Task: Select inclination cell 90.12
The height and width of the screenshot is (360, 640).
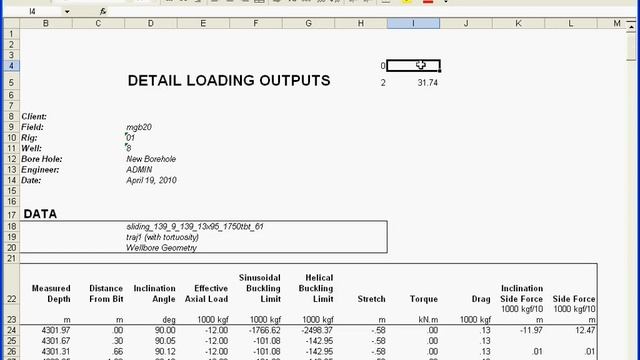Action: pyautogui.click(x=165, y=351)
